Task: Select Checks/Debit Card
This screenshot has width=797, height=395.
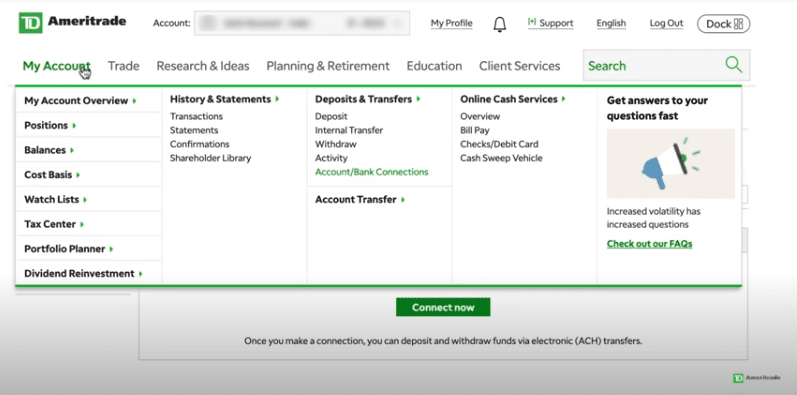Action: 499,144
